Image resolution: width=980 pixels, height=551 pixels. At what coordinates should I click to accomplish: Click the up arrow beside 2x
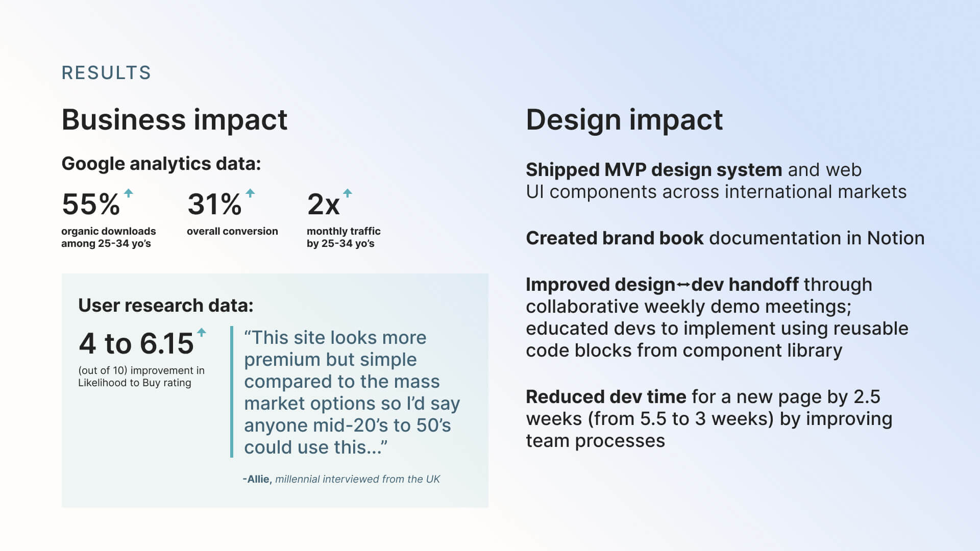348,193
